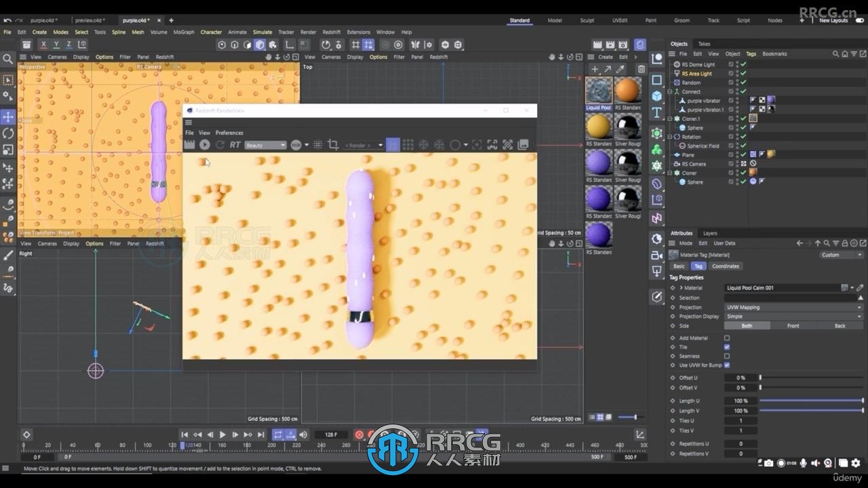868x488 pixels.
Task: Click the pencil edit icon beside Material field
Action: coord(860,288)
